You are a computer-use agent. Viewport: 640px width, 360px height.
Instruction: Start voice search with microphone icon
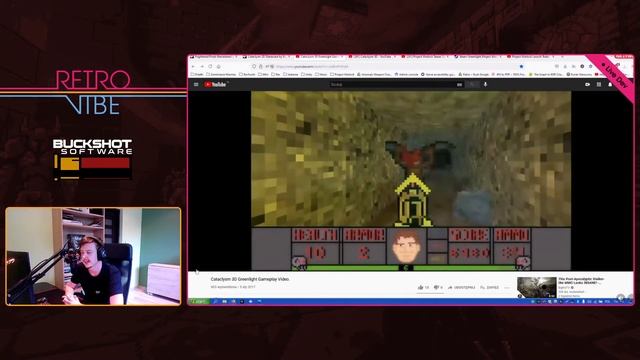(x=485, y=84)
